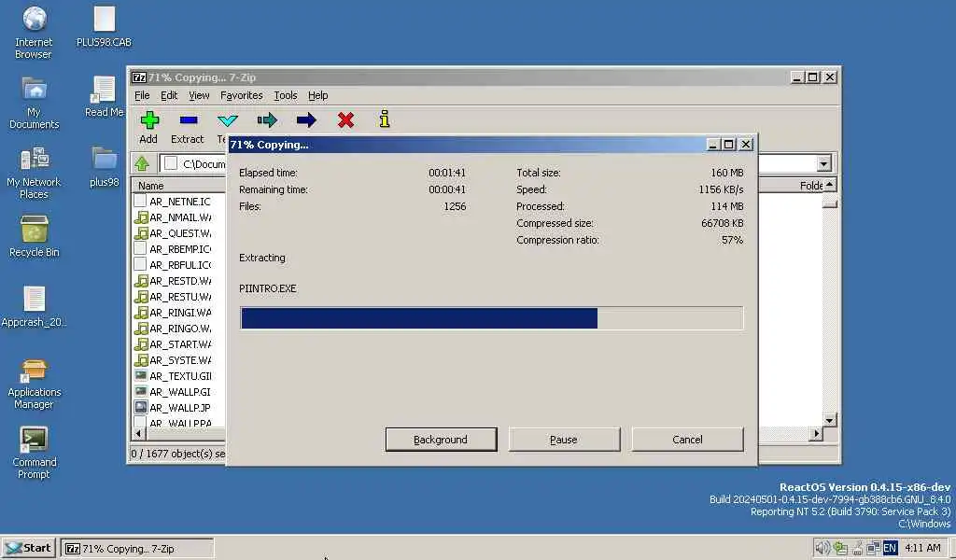Click the green network status tray icon
This screenshot has width=956, height=560.
click(x=840, y=548)
